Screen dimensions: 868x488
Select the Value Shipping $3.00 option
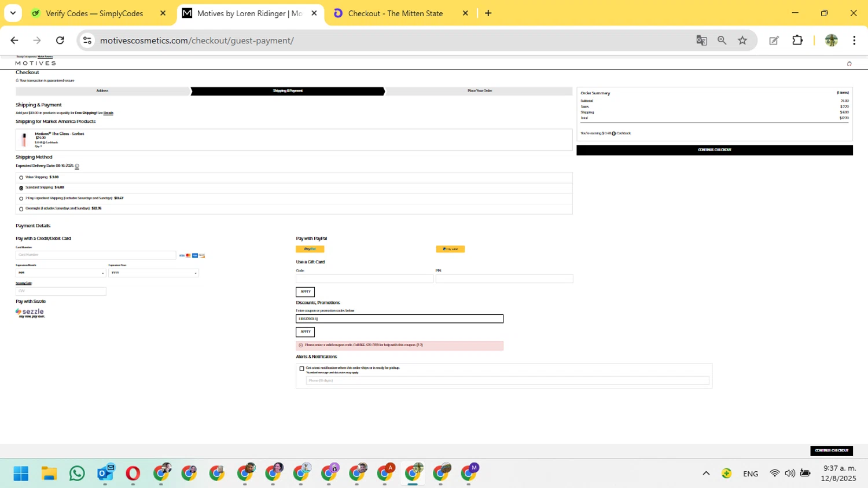click(21, 178)
